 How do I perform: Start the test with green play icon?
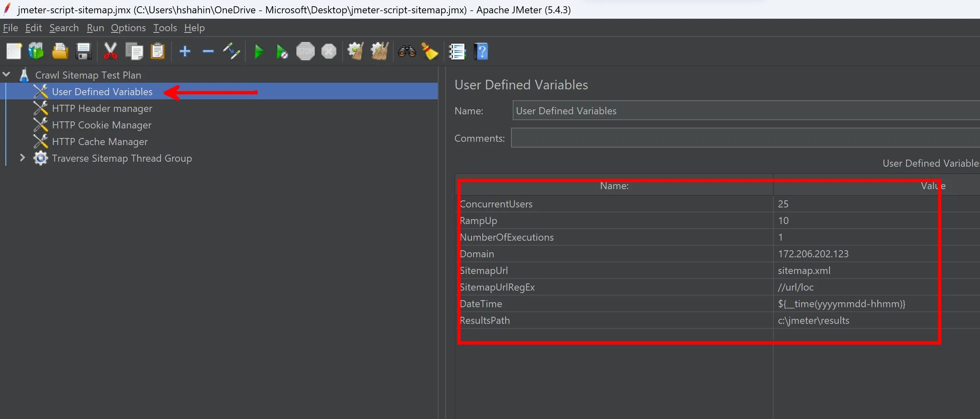(x=259, y=52)
